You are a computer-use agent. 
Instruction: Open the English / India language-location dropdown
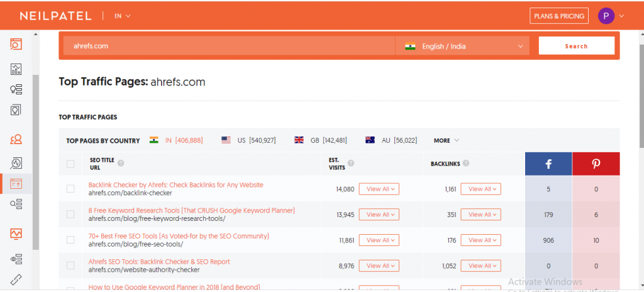(462, 46)
